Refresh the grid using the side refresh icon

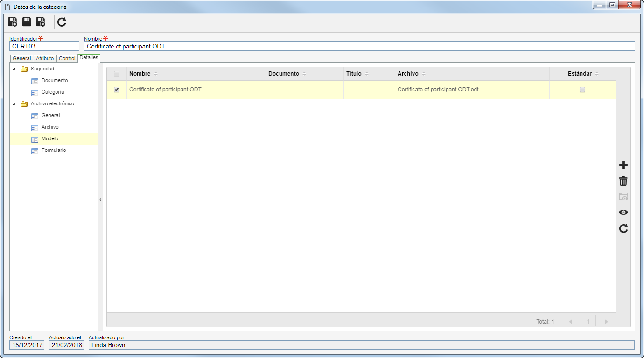tap(623, 228)
